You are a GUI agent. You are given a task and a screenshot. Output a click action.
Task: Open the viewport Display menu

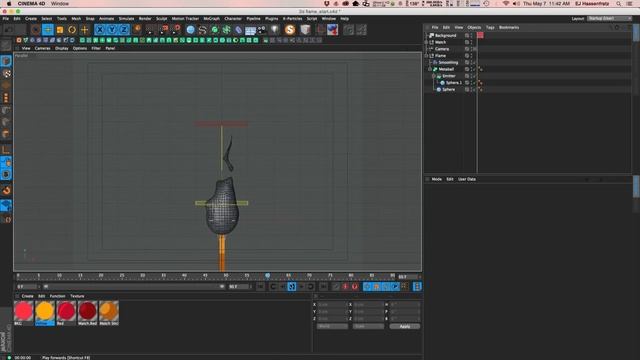coord(62,48)
